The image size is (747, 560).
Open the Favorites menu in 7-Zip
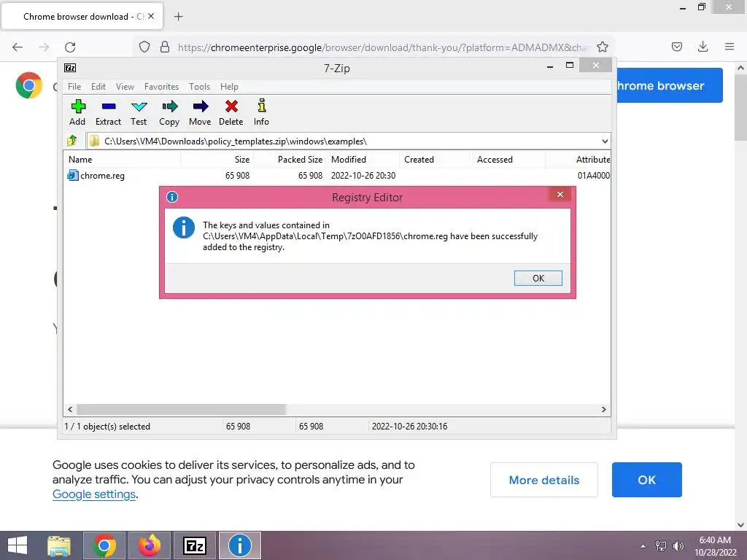[x=161, y=87]
